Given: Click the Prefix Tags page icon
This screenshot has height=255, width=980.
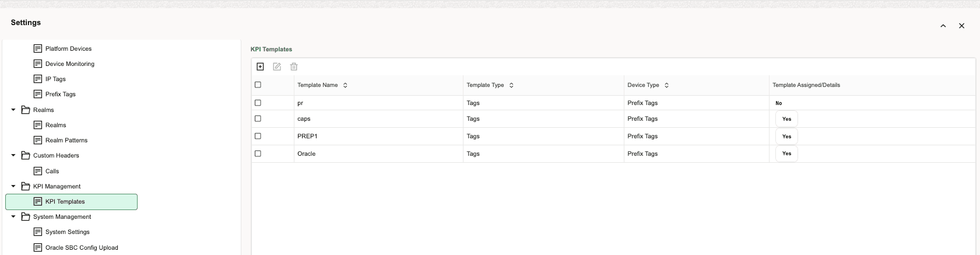Looking at the screenshot, I should pos(38,94).
